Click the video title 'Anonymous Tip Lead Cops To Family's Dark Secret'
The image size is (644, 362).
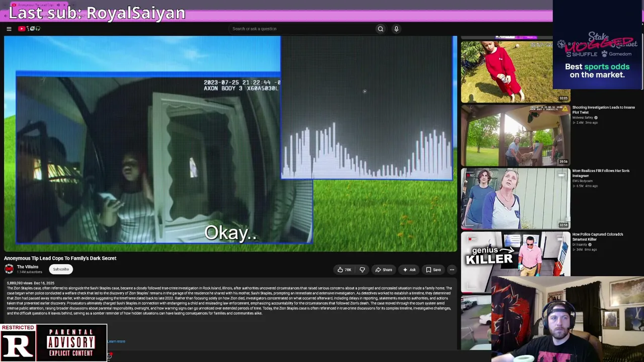60,258
